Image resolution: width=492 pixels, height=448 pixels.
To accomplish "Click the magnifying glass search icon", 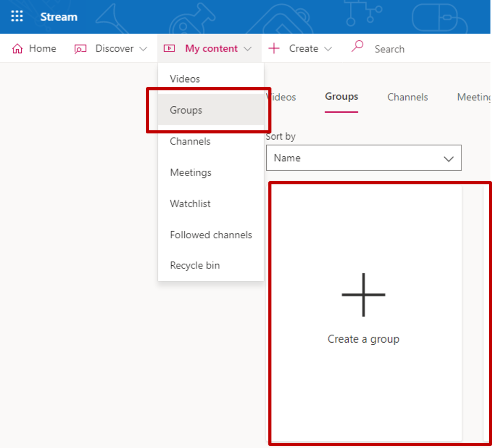I will pos(357,47).
